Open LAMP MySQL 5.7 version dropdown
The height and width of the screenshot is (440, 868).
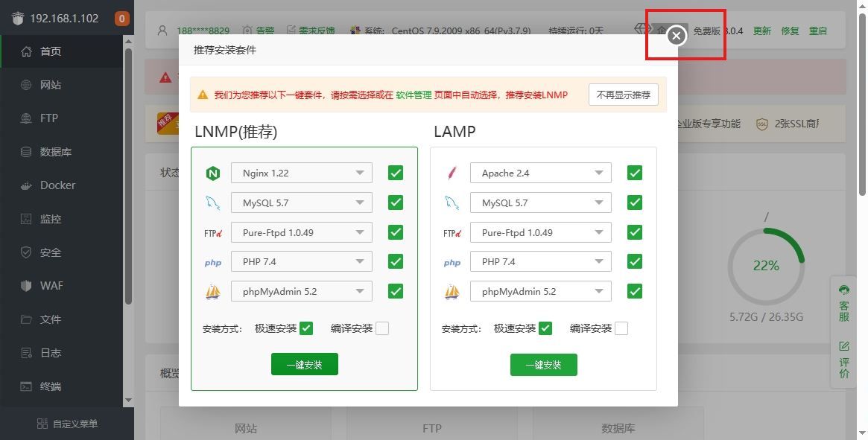(540, 203)
